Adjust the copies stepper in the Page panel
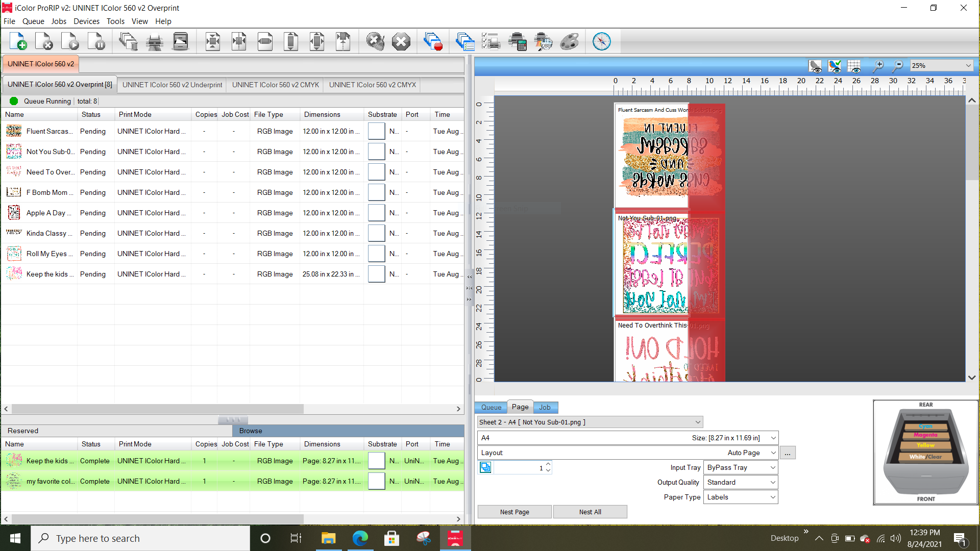The width and height of the screenshot is (980, 551). (547, 467)
